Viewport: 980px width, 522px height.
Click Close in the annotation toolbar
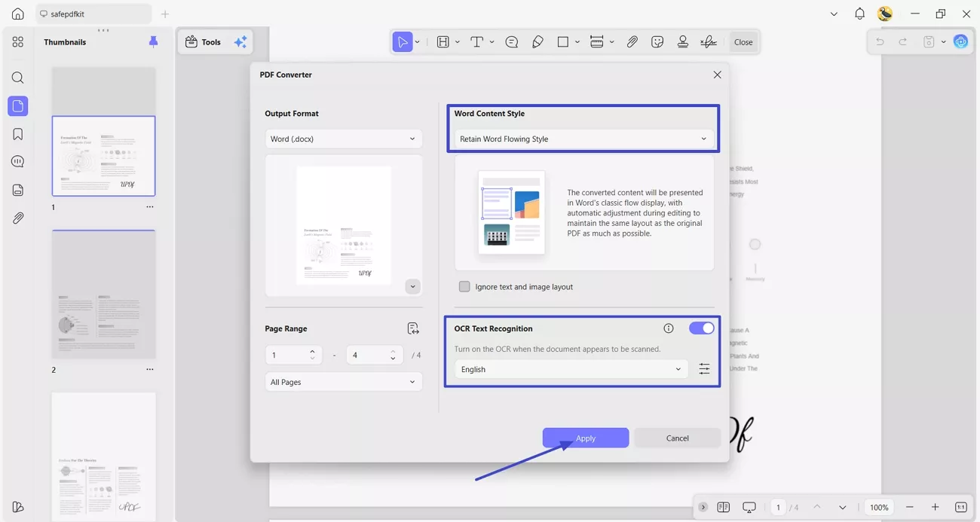(743, 42)
